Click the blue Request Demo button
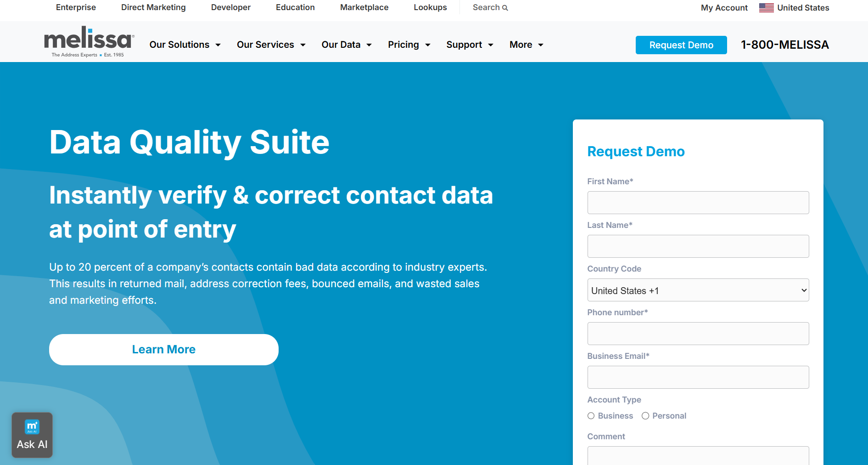This screenshot has height=465, width=868. click(681, 45)
